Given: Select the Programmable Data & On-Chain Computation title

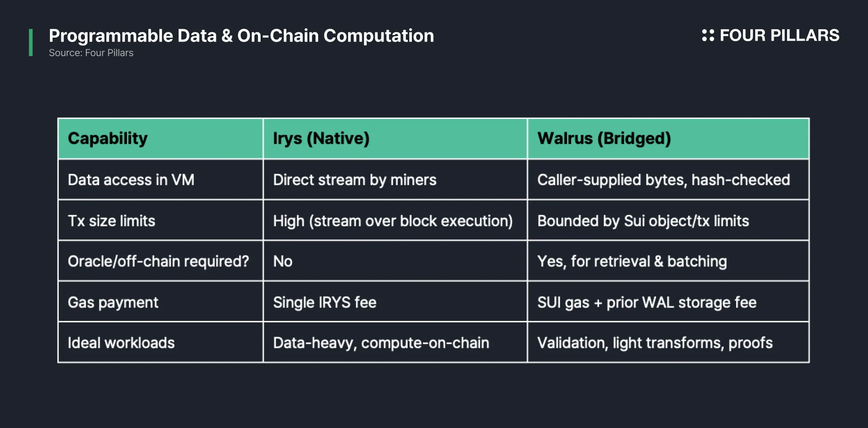Looking at the screenshot, I should pyautogui.click(x=242, y=36).
